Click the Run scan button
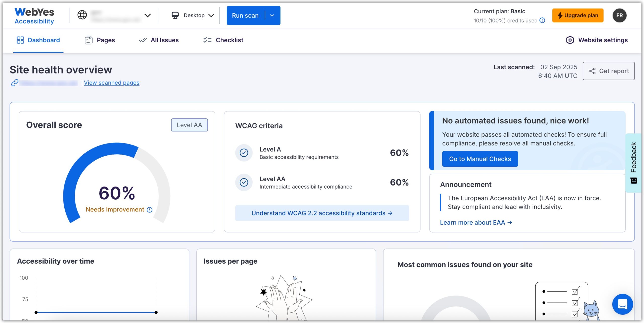644x323 pixels. pos(245,15)
